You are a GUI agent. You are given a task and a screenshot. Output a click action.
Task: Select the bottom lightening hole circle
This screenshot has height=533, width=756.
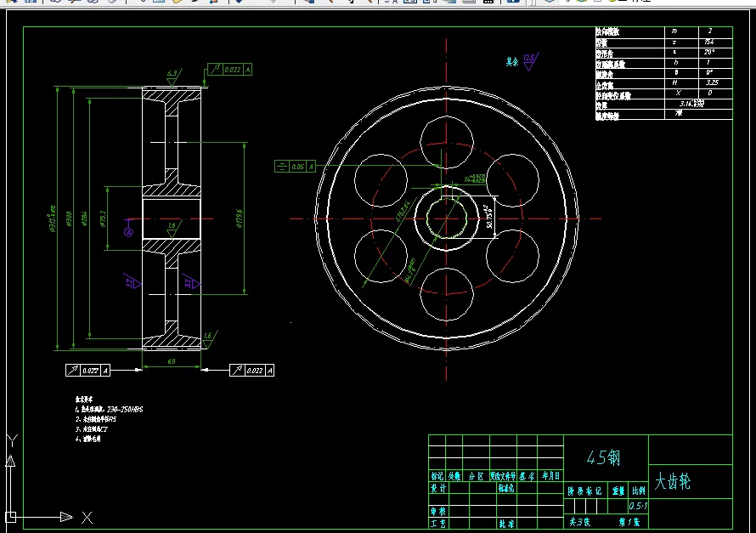click(447, 294)
